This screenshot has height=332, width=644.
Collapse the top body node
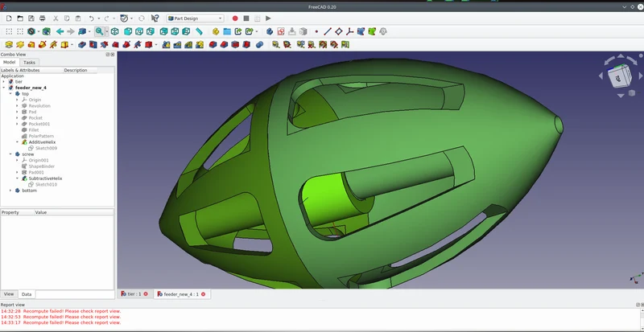(10, 94)
